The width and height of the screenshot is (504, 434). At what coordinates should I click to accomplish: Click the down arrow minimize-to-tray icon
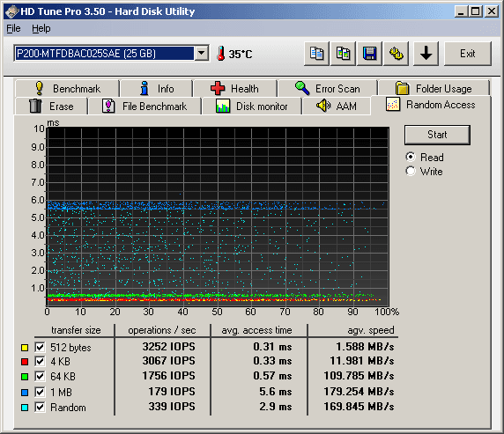(x=426, y=54)
